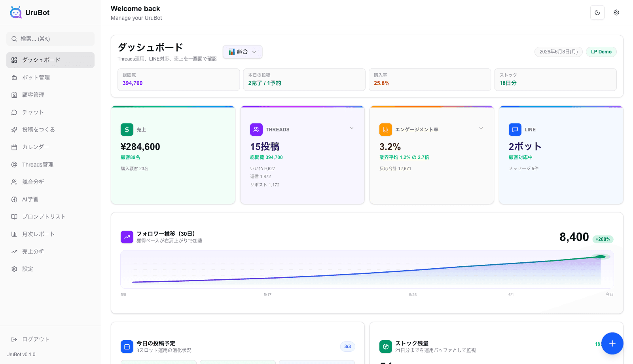633x364 pixels.
Task: Click the blue floating plus button
Action: pyautogui.click(x=612, y=343)
